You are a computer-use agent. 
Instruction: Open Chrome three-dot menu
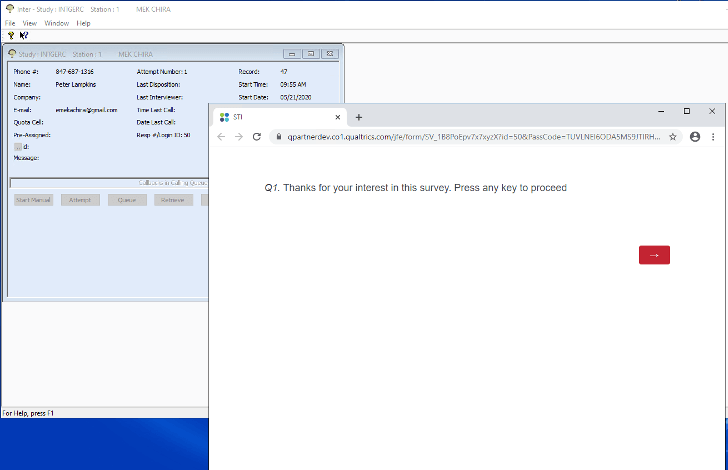tap(713, 137)
